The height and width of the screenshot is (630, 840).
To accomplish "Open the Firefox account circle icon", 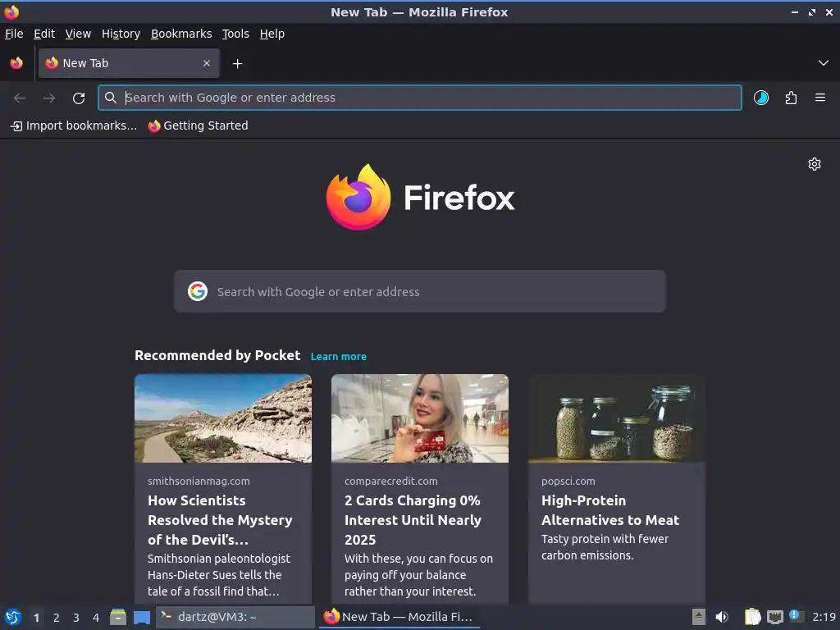I will point(760,98).
